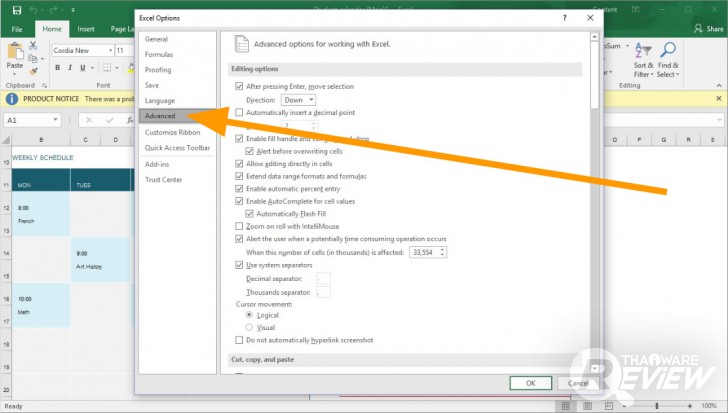The height and width of the screenshot is (413, 728).
Task: Open the Name Box dropdown for A1
Action: [x=55, y=120]
